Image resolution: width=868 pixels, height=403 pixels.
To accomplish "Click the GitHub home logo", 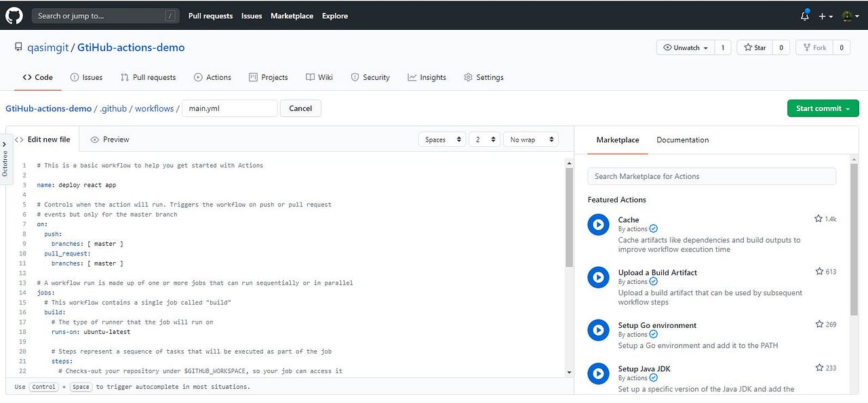I will pos(14,16).
